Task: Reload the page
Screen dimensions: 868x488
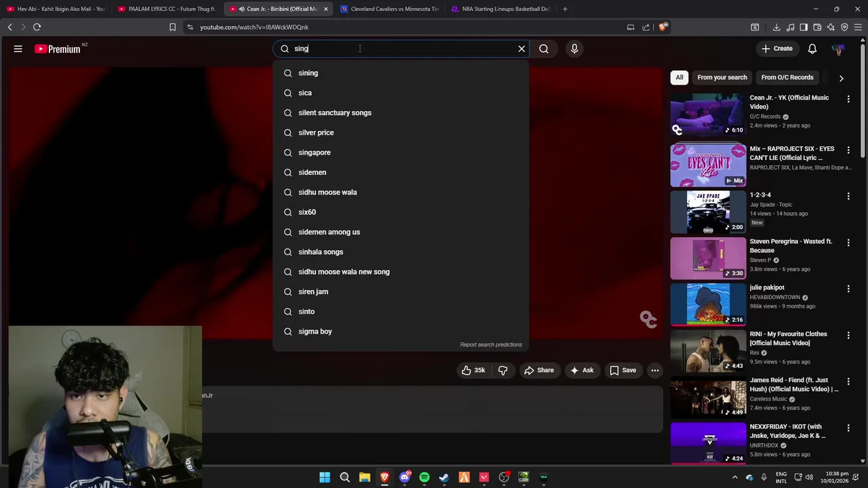Action: [37, 27]
